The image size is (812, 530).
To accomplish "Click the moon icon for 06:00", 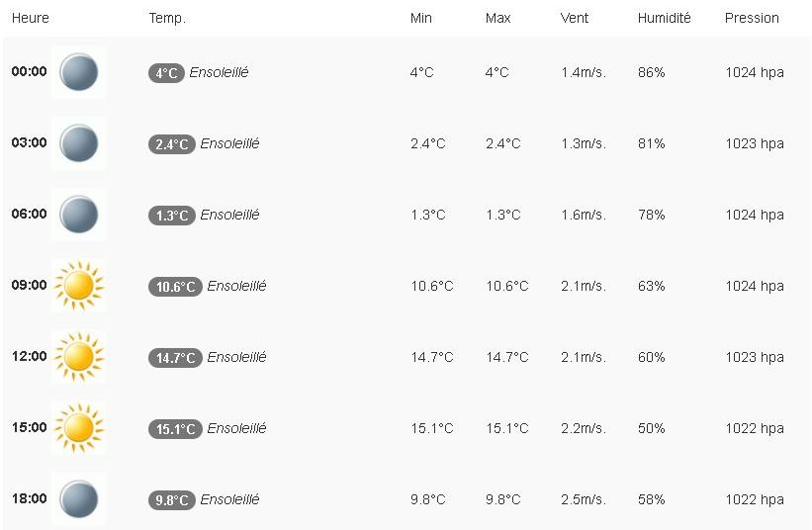I will 78,215.
